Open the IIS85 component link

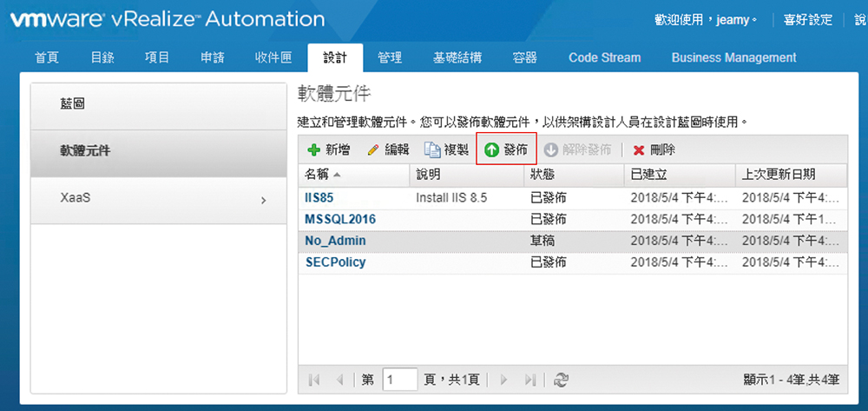pyautogui.click(x=319, y=198)
